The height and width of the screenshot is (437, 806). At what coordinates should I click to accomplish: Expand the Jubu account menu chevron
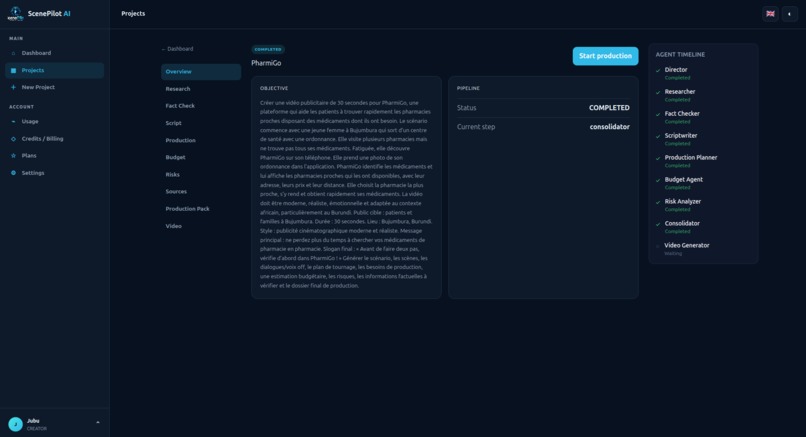(98, 423)
